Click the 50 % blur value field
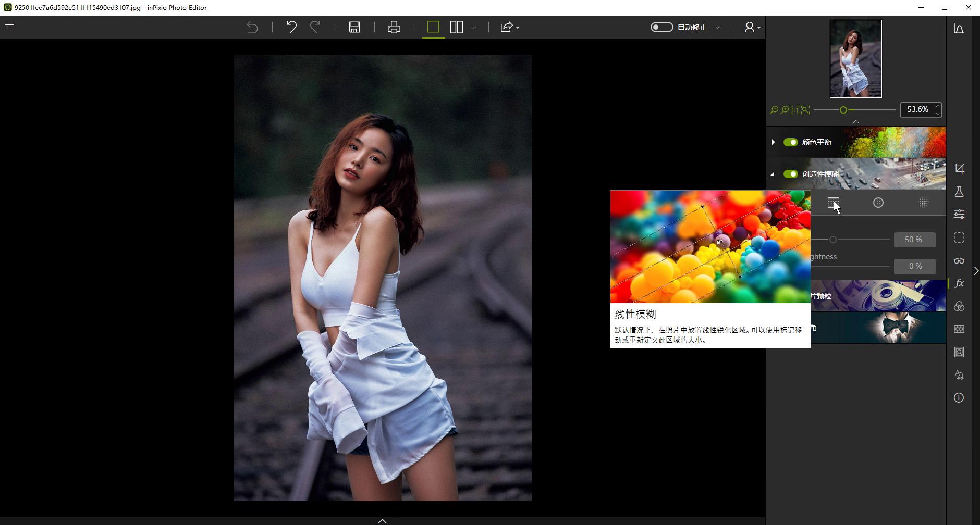Image resolution: width=980 pixels, height=525 pixels. pyautogui.click(x=915, y=240)
